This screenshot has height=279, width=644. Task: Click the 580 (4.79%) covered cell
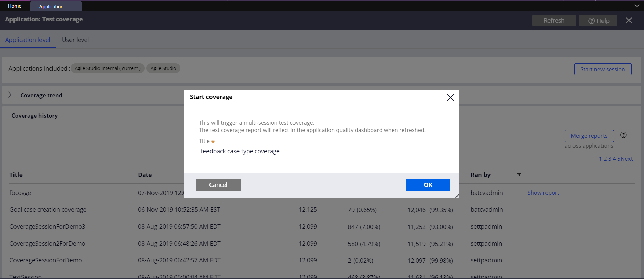pos(364,244)
